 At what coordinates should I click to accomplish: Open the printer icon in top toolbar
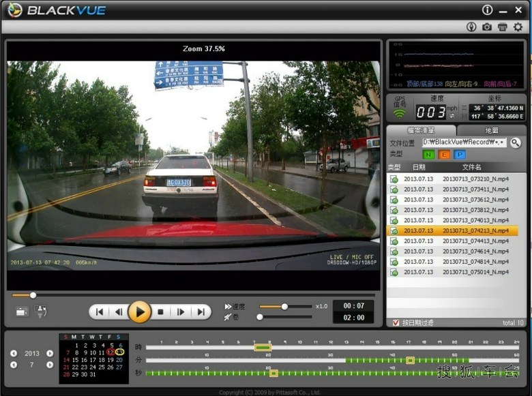(x=503, y=27)
